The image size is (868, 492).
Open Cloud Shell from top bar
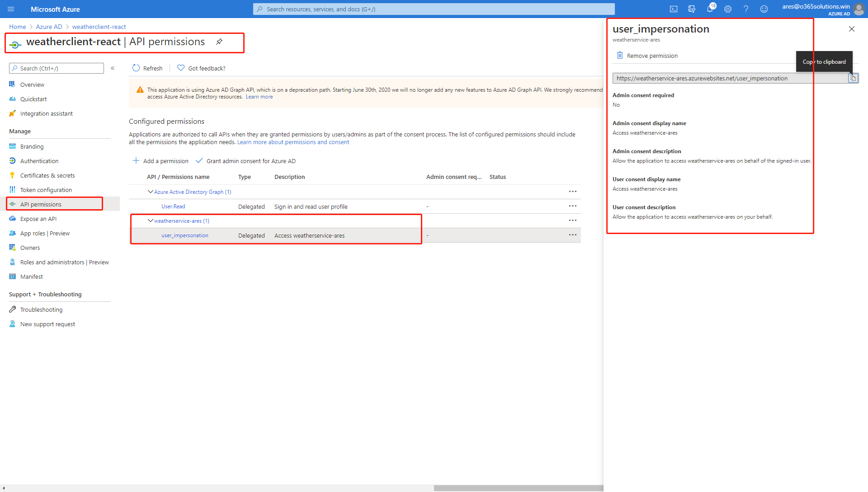(x=674, y=9)
